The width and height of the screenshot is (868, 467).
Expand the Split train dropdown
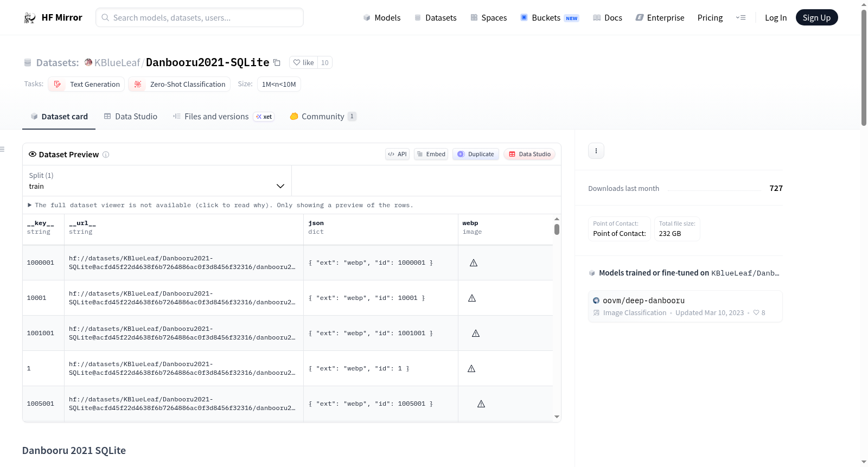[x=157, y=181]
